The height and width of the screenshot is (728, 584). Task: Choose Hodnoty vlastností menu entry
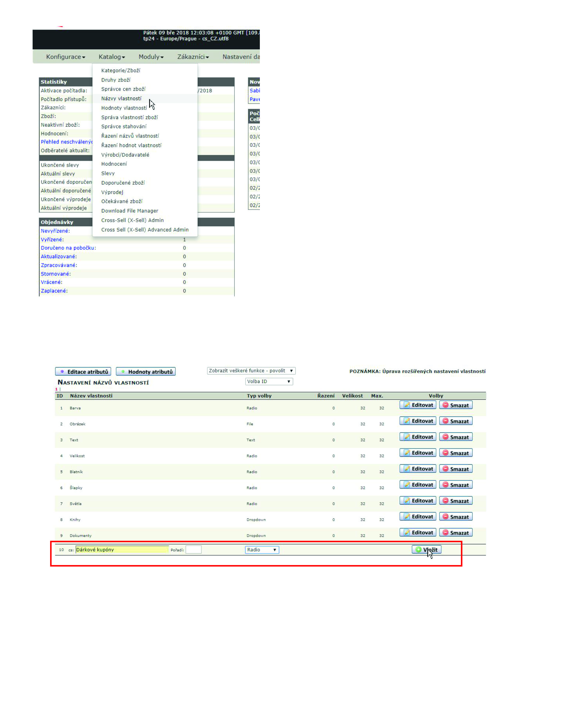click(x=124, y=108)
